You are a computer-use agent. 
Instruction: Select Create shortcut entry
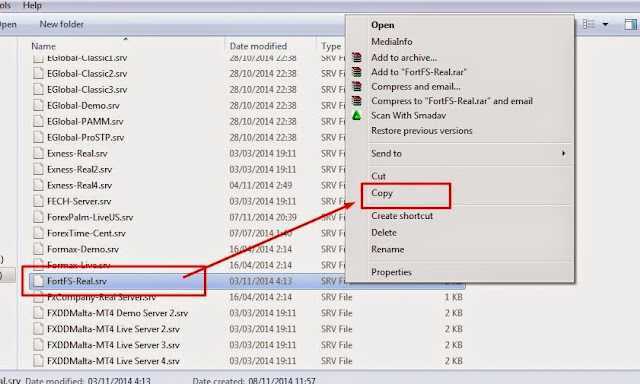402,216
